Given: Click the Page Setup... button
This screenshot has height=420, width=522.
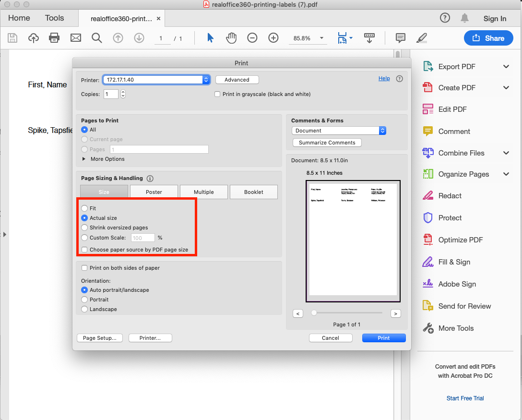Looking at the screenshot, I should pyautogui.click(x=99, y=338).
